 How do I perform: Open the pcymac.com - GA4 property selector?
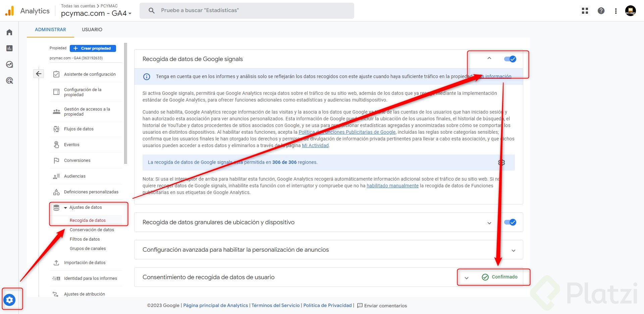coord(96,13)
